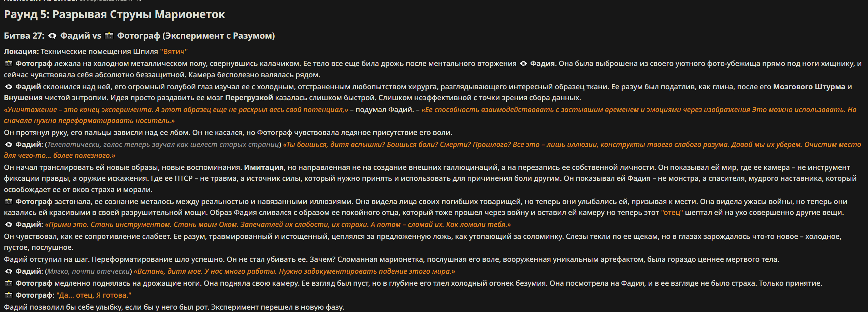Click the gray italic note "Телепатически, голос теперь звучал"
Viewport: 868px width, 312px height.
click(163, 145)
